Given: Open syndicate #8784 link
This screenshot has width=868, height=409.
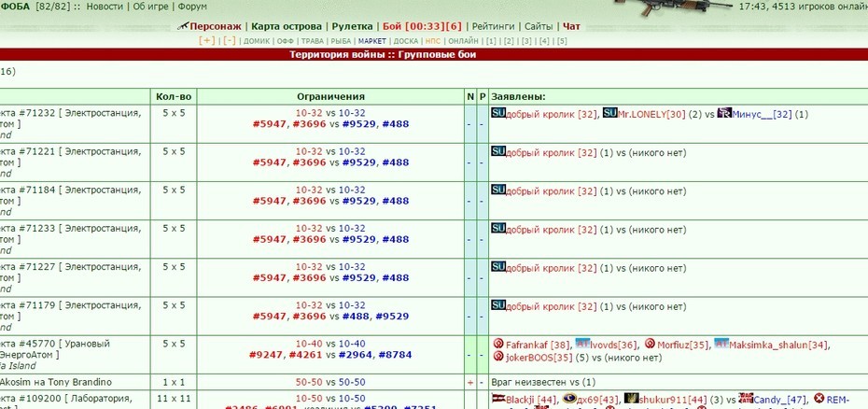Looking at the screenshot, I should [395, 355].
